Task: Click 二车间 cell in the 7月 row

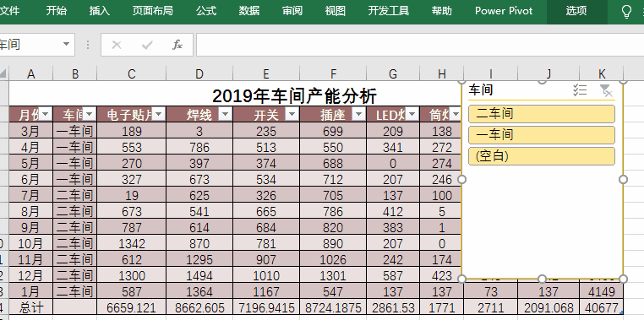Action: click(x=74, y=195)
